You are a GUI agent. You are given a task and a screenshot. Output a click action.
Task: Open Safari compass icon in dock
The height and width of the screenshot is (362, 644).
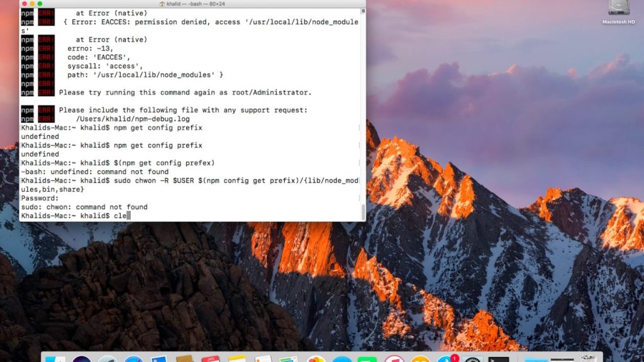click(x=133, y=359)
